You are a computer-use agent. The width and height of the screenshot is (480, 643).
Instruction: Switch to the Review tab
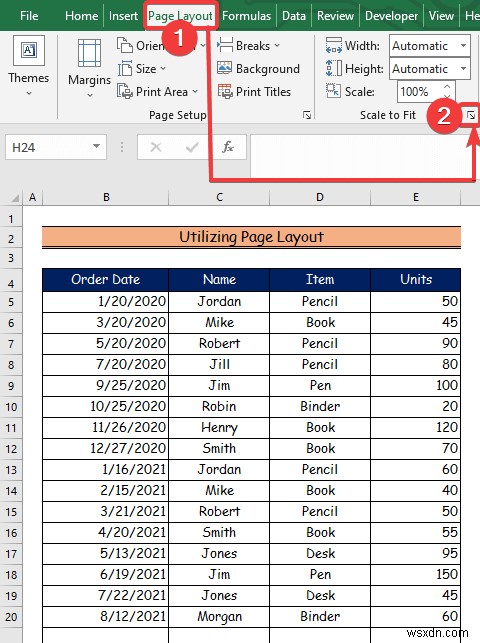point(335,16)
